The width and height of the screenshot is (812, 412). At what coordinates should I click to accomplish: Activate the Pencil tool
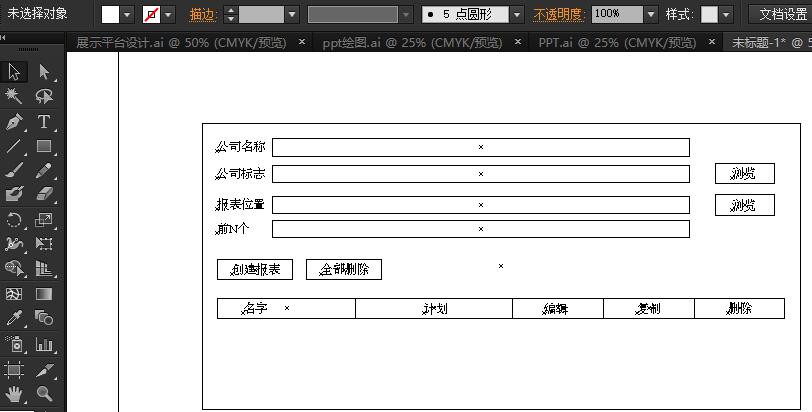(x=44, y=170)
